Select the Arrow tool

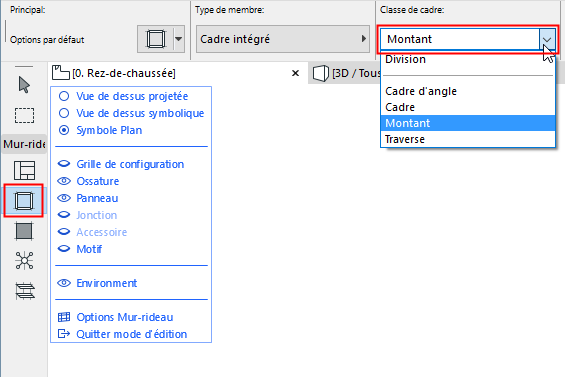pyautogui.click(x=24, y=85)
